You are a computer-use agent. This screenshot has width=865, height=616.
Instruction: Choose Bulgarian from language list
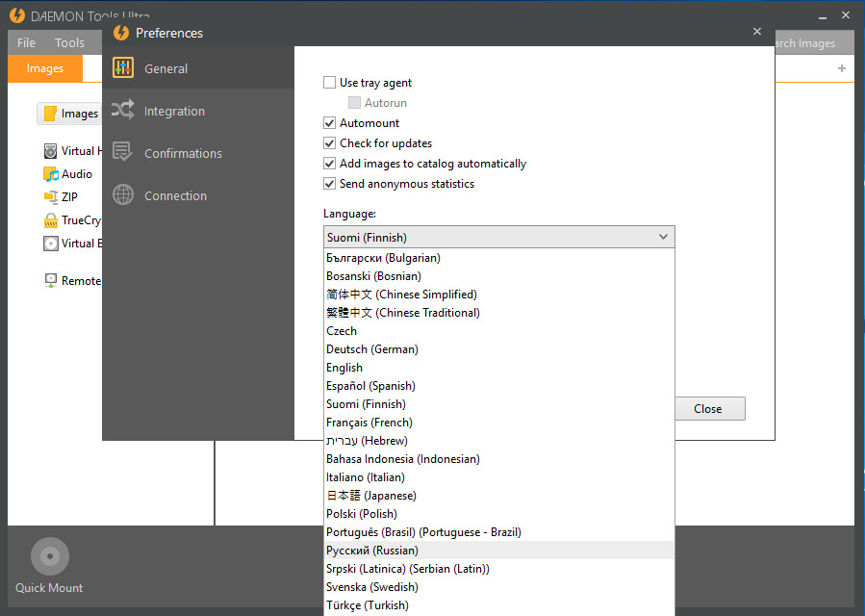coord(498,258)
